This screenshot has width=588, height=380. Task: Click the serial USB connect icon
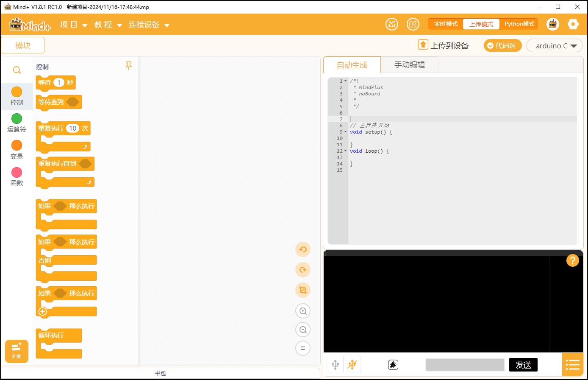click(335, 364)
